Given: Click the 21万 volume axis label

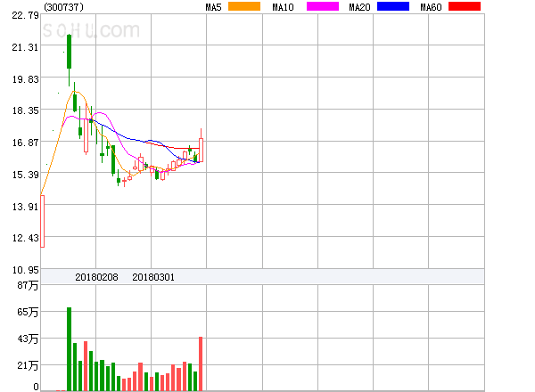Looking at the screenshot, I should click(x=28, y=366).
